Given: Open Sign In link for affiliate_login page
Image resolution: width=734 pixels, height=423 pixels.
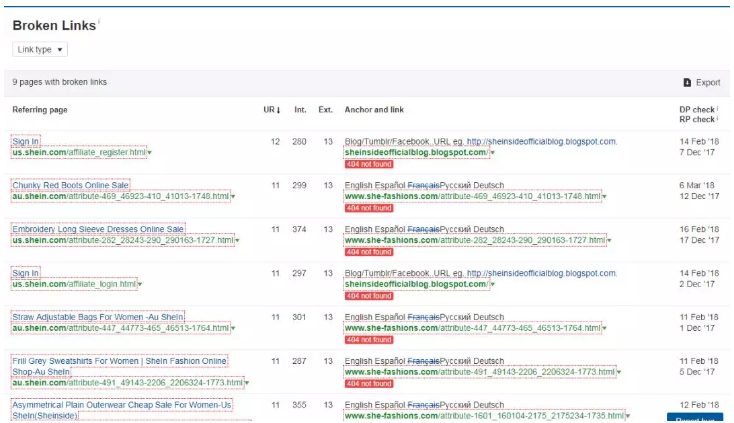Looking at the screenshot, I should [25, 273].
